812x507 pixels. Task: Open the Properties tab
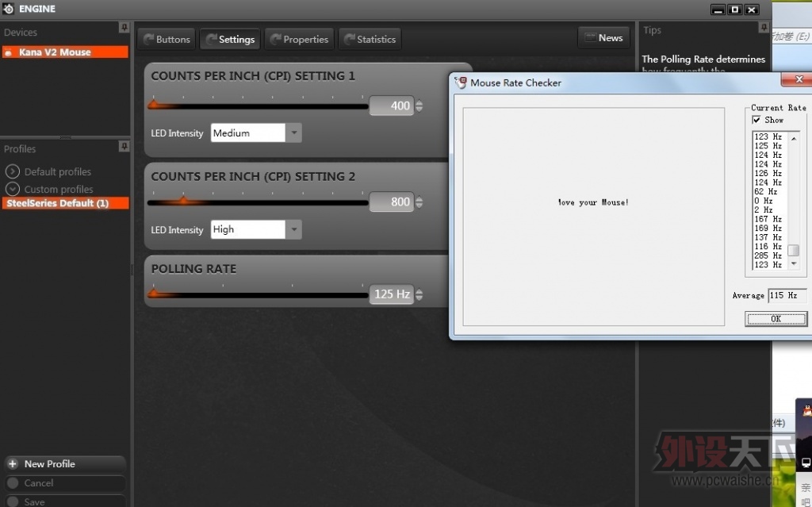point(299,39)
